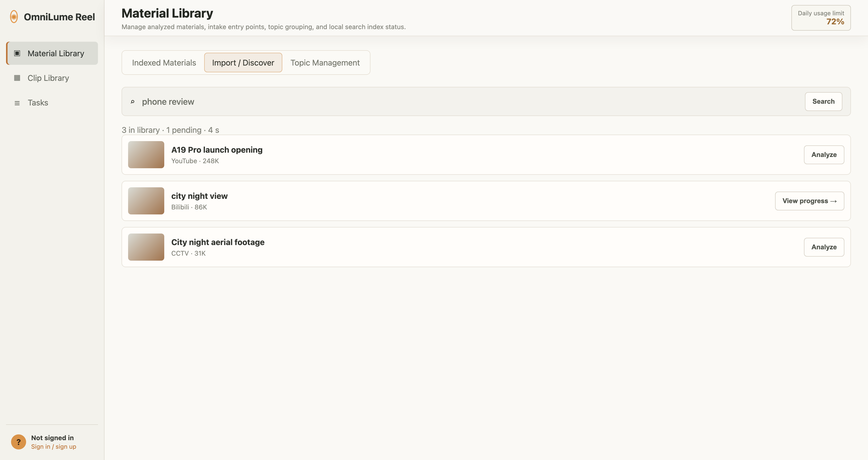Open Clip Library in the sidebar

(52, 78)
